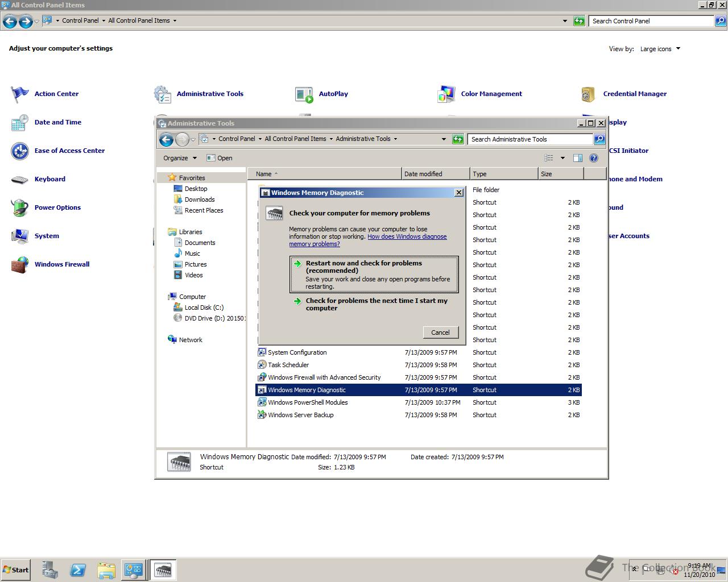
Task: Open View by Large icons dropdown
Action: pos(660,49)
